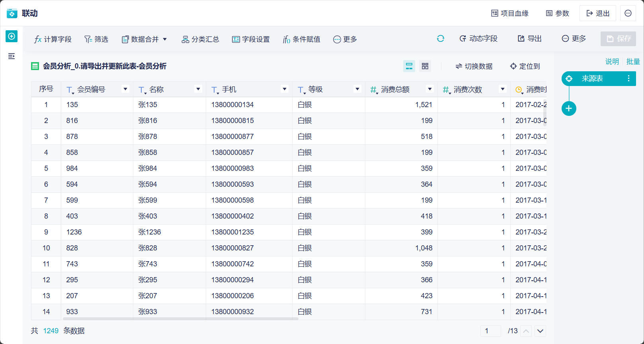Click the 名称 text type icon
Viewport: 644px width, 344px height.
[x=142, y=90]
